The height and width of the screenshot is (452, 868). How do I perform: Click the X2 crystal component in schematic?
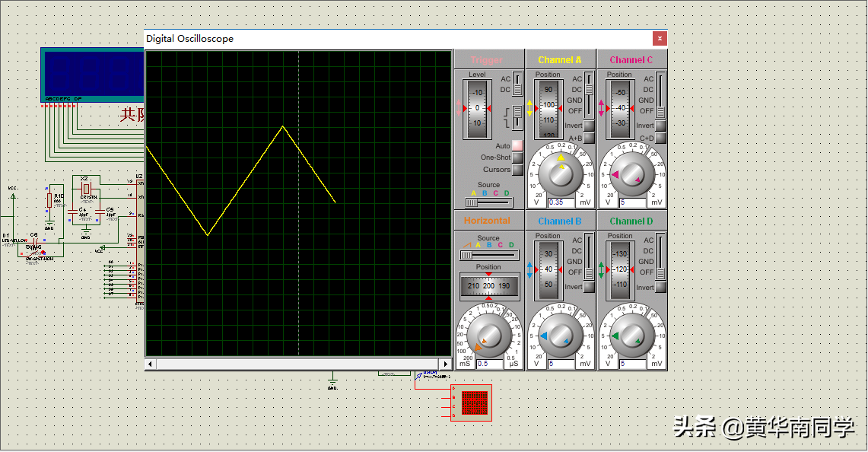(x=86, y=188)
